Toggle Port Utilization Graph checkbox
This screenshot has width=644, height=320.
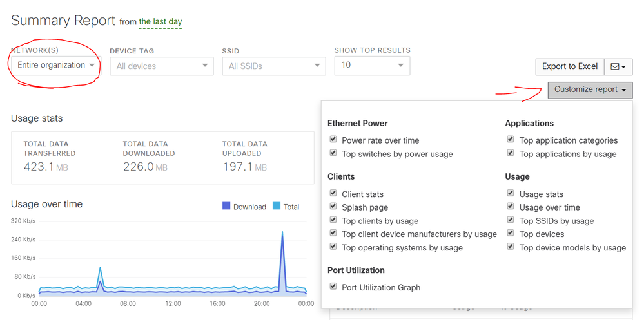pyautogui.click(x=333, y=287)
